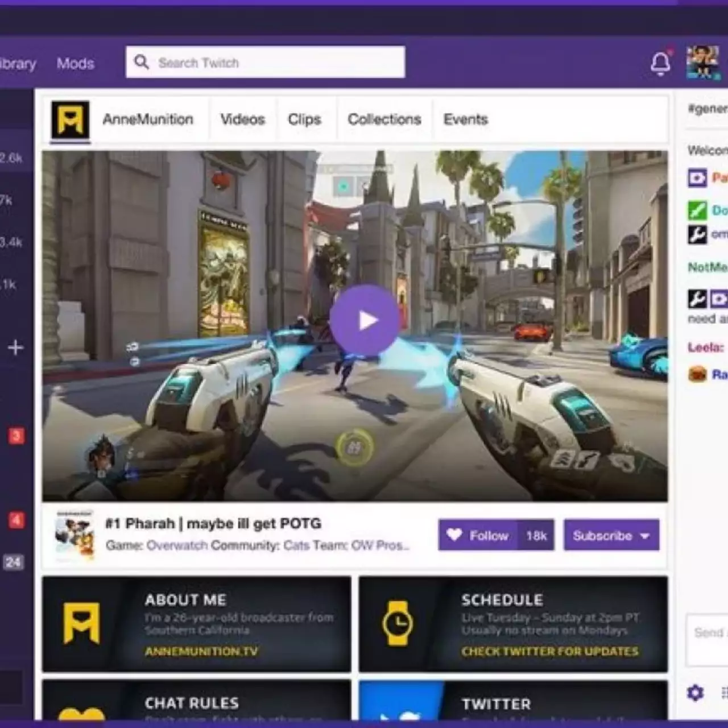The image size is (728, 728).
Task: Select the AnneMunition channel tab
Action: click(148, 119)
